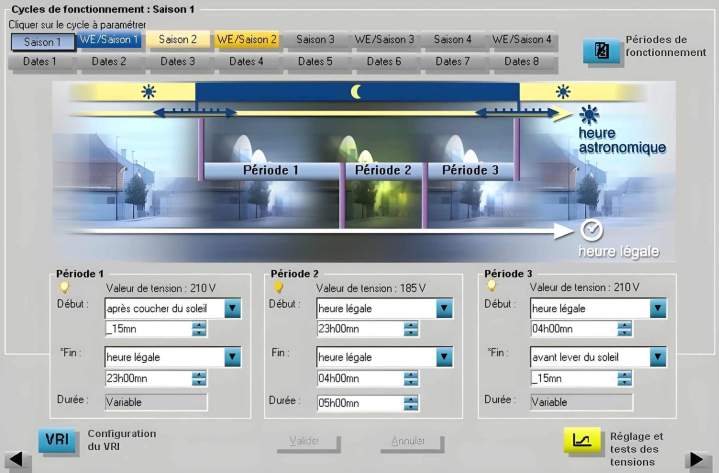Click the Période 3 timeline segment label

pyautogui.click(x=470, y=170)
